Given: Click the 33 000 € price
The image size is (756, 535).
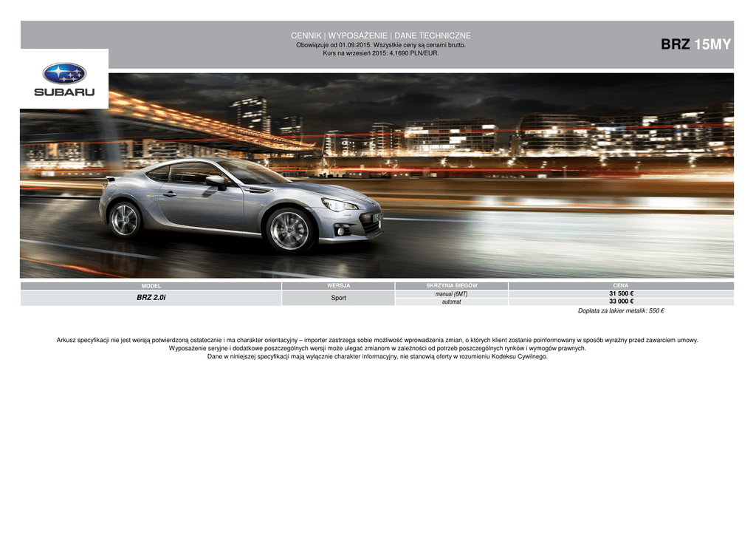Looking at the screenshot, I should click(621, 301).
